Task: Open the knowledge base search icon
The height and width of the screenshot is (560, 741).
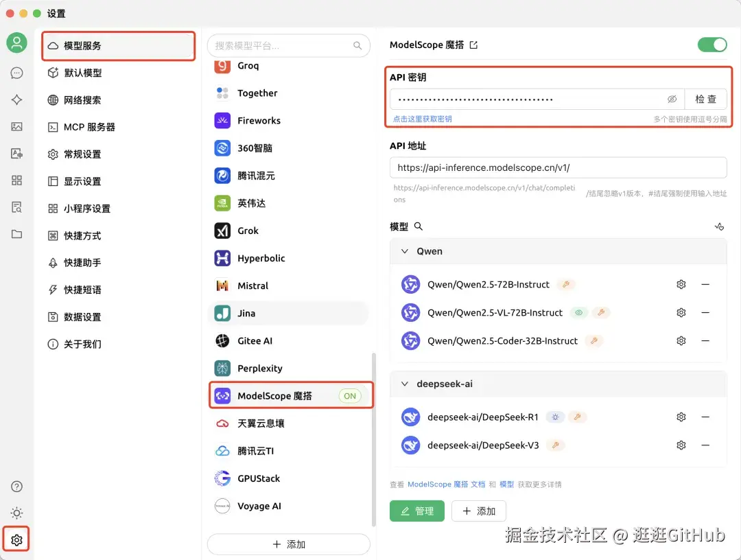Action: 16,207
